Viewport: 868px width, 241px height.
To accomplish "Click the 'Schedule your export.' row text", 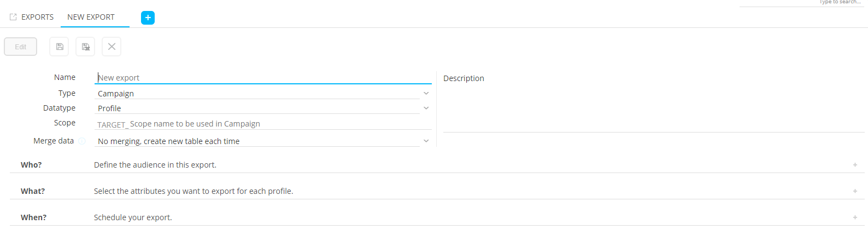I will pos(133,217).
